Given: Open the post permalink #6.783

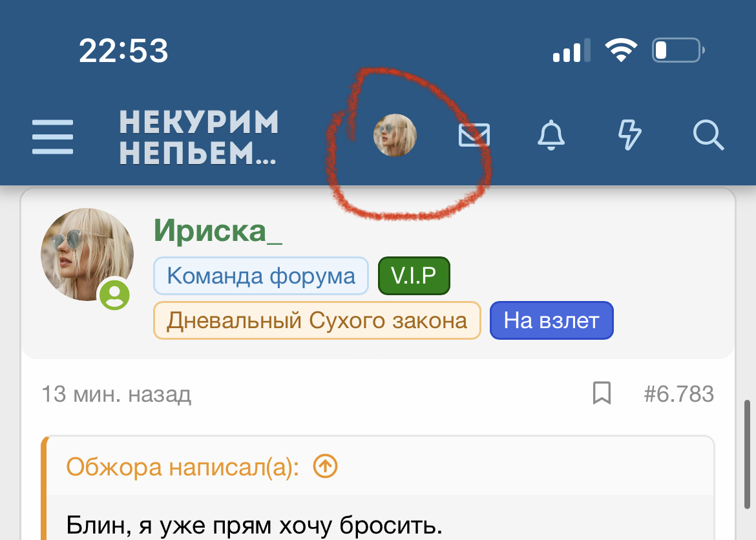Looking at the screenshot, I should [x=679, y=394].
